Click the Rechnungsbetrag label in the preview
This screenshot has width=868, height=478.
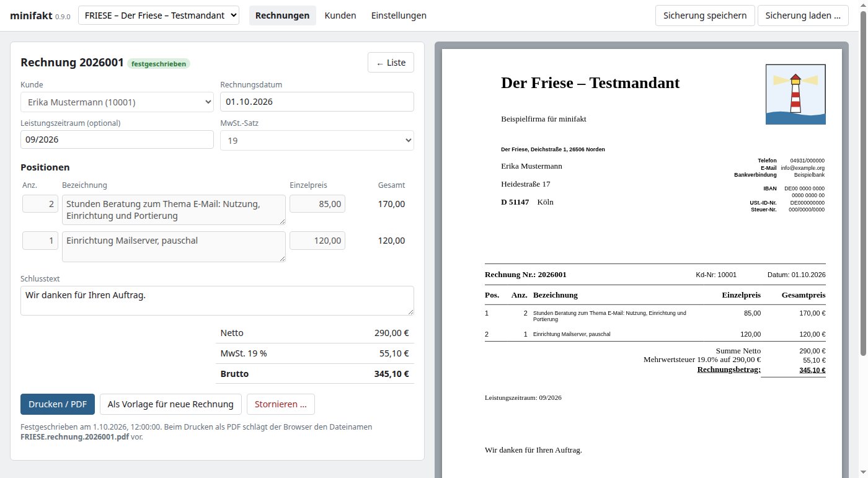[x=729, y=370]
